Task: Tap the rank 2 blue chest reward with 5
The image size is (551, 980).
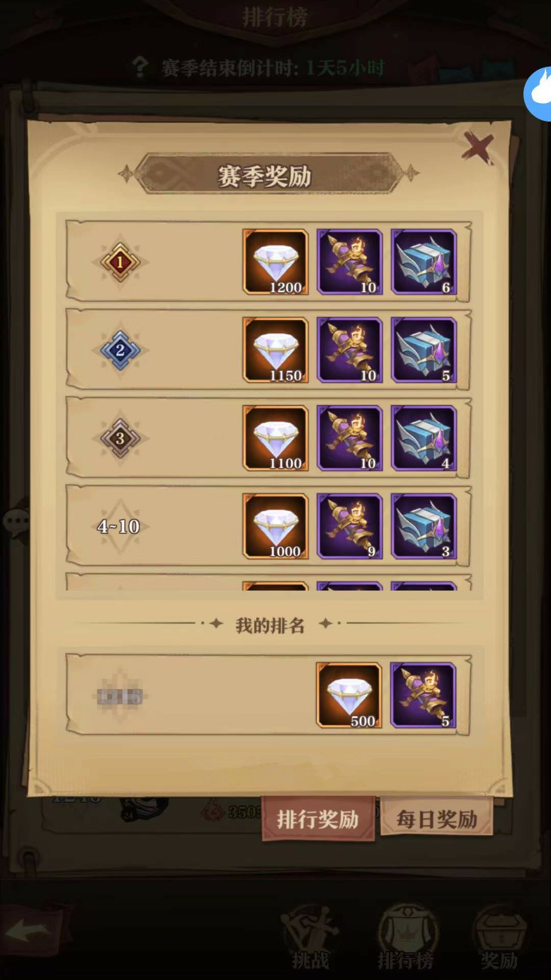Action: (x=423, y=350)
